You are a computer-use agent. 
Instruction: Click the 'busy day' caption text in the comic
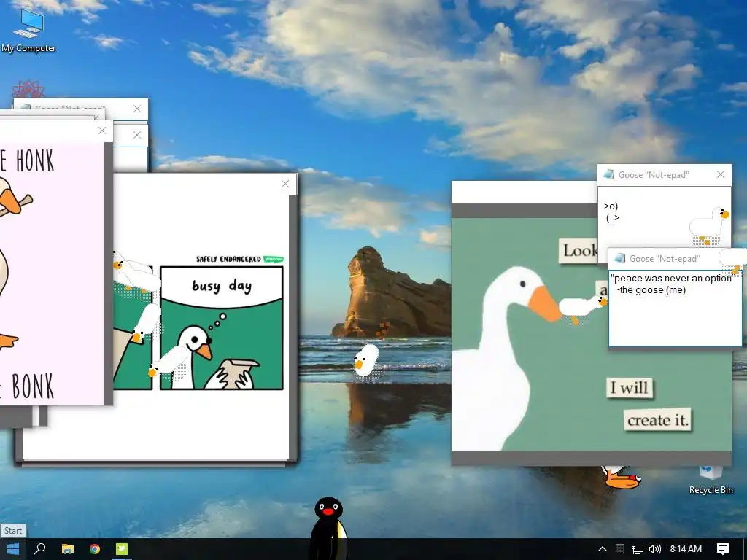coord(222,286)
